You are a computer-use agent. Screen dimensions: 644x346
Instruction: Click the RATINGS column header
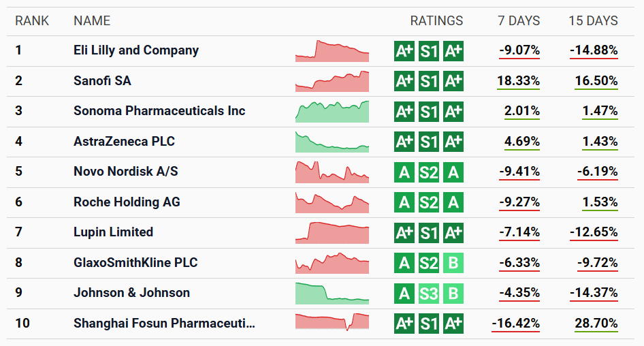436,20
